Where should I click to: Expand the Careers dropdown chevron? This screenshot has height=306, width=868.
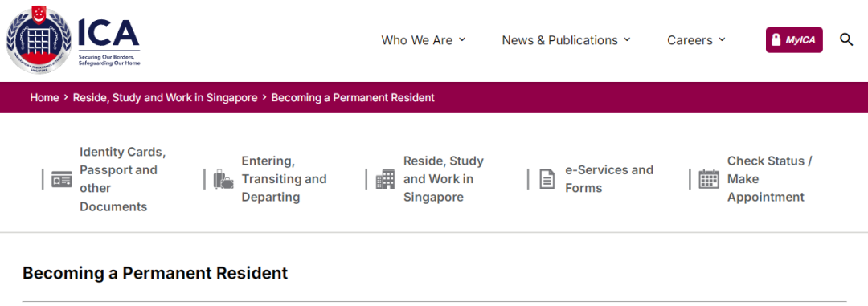pos(722,39)
